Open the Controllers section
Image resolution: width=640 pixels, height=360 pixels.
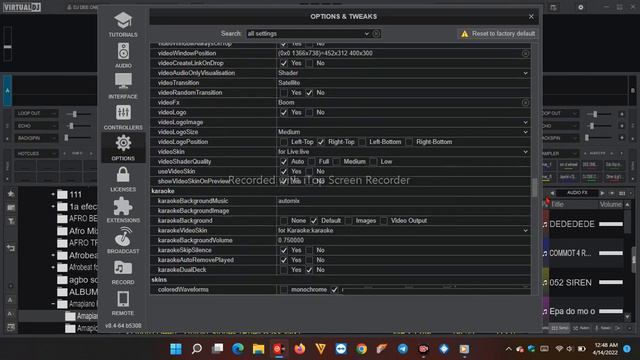(x=123, y=117)
